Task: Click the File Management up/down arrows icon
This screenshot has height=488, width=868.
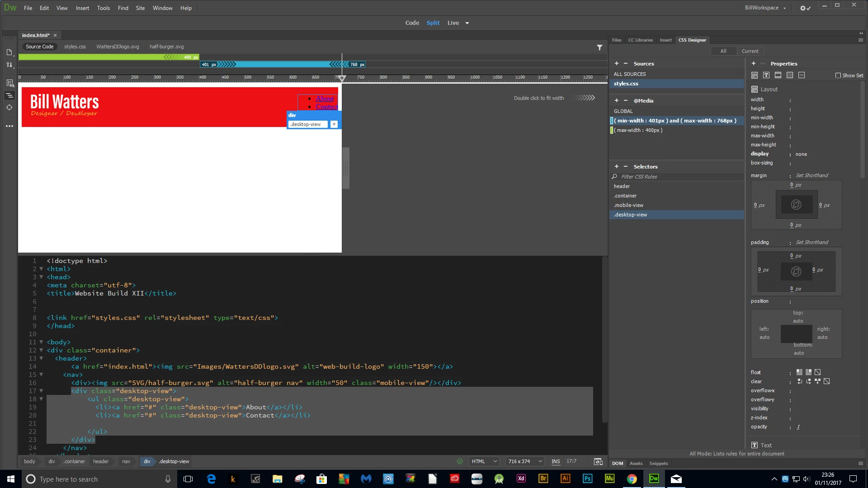Action: tap(9, 65)
